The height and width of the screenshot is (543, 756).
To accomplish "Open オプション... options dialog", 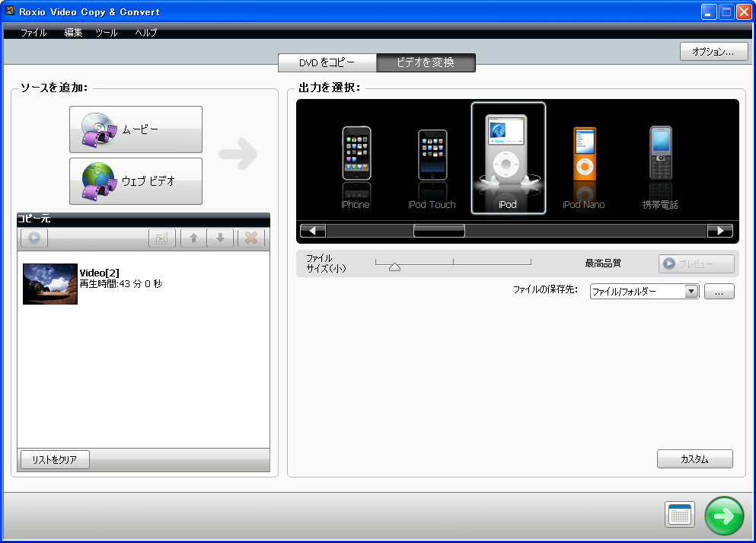I will [713, 52].
